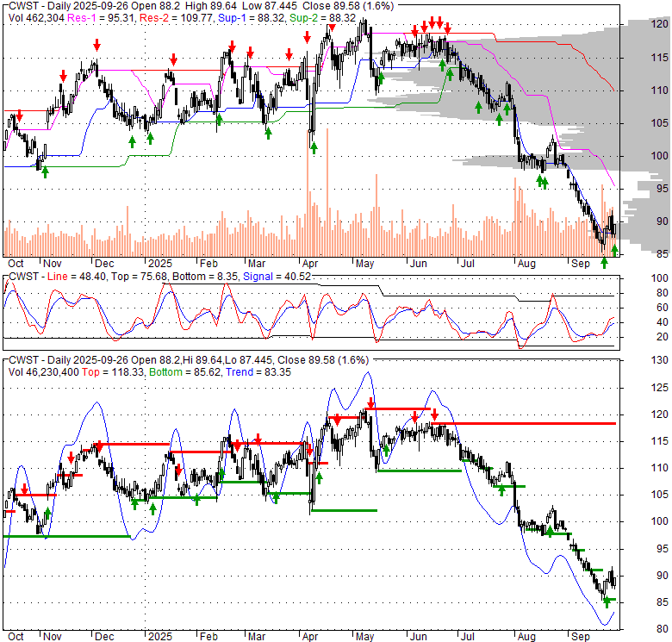Image resolution: width=672 pixels, height=642 pixels.
Task: Select the Sup-1 = 88.32 label
Action: point(252,18)
